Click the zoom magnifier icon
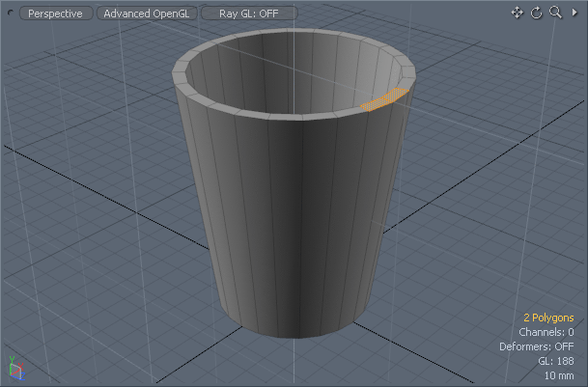Image resolution: width=588 pixels, height=387 pixels. pyautogui.click(x=555, y=13)
